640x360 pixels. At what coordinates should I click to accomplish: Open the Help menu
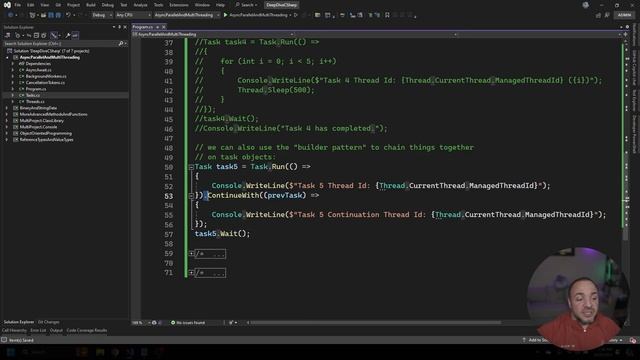[220, 5]
